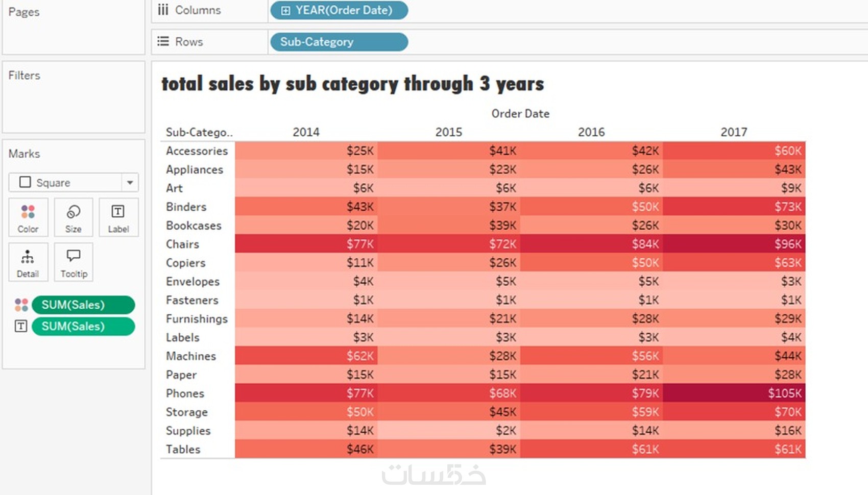
Task: Click the Rows shelf icon
Action: click(x=163, y=41)
